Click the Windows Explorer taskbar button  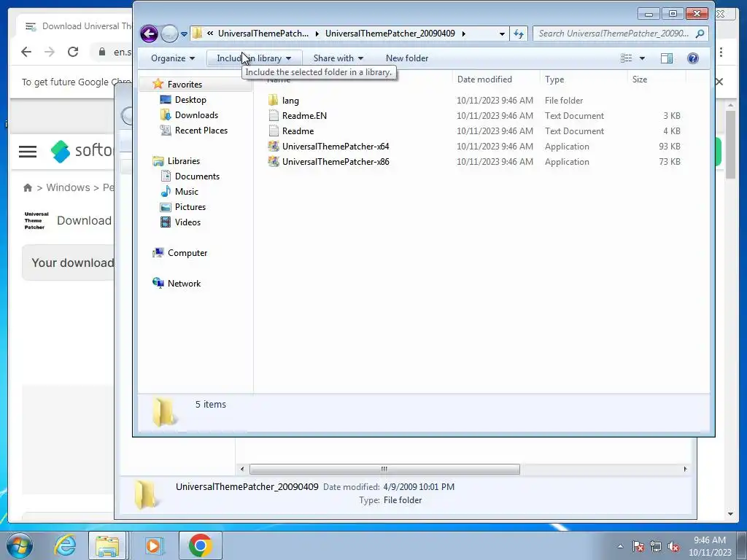[107, 545]
